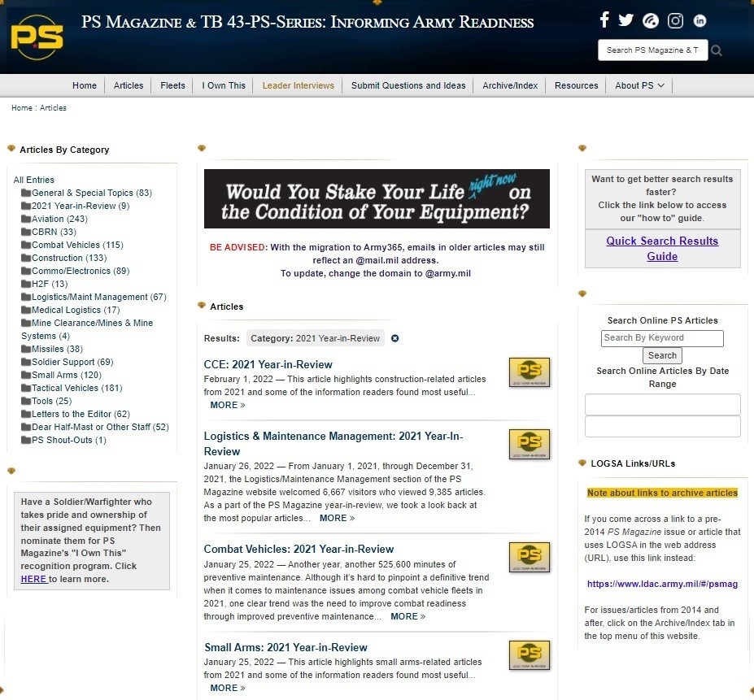754x700 pixels.
Task: Click the first date range input box
Action: pos(662,404)
